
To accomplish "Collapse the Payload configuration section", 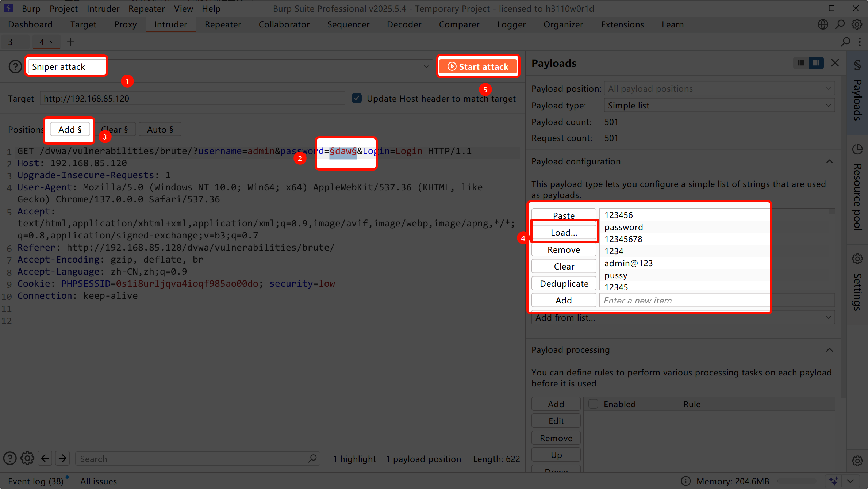I will [x=829, y=161].
